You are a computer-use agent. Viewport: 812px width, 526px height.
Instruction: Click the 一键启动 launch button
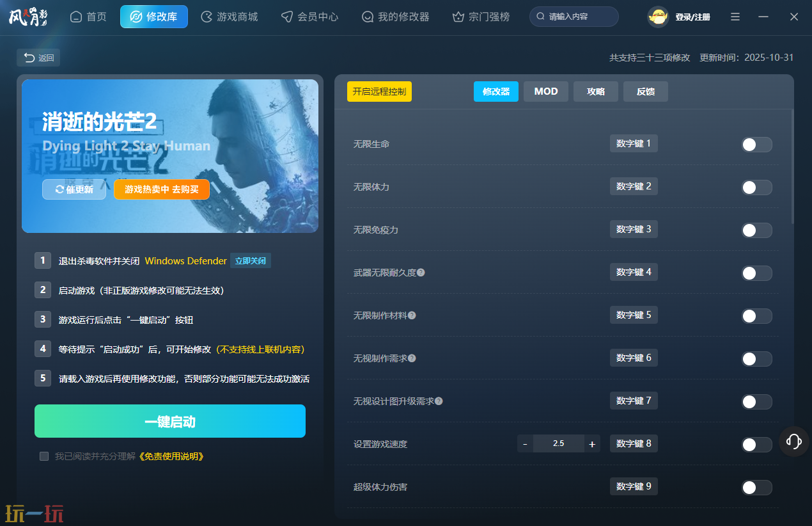pyautogui.click(x=170, y=421)
